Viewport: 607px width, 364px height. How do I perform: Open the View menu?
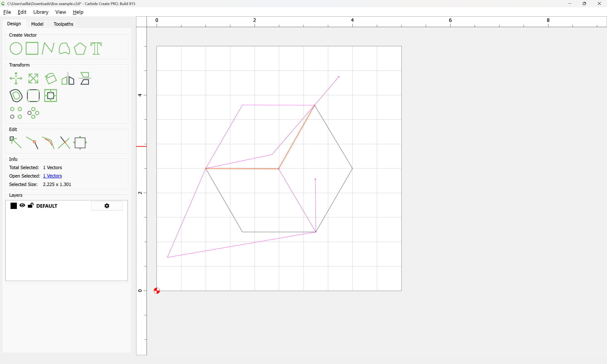coord(61,12)
